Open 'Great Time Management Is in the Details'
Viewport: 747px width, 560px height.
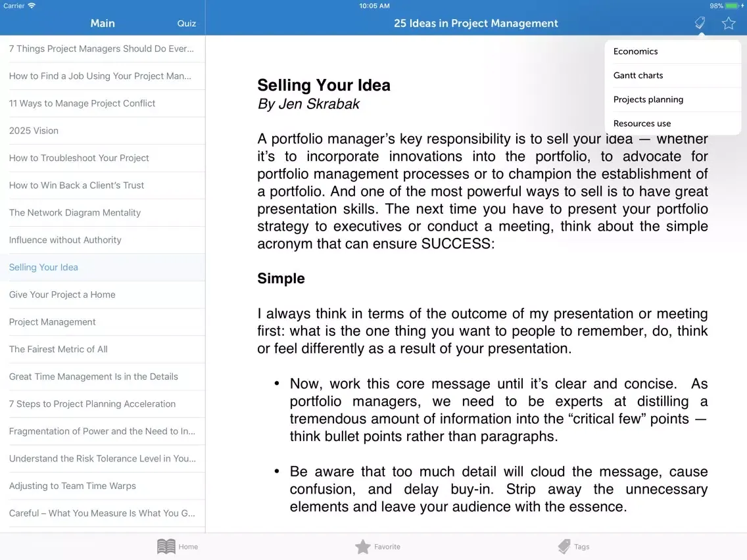(x=103, y=377)
